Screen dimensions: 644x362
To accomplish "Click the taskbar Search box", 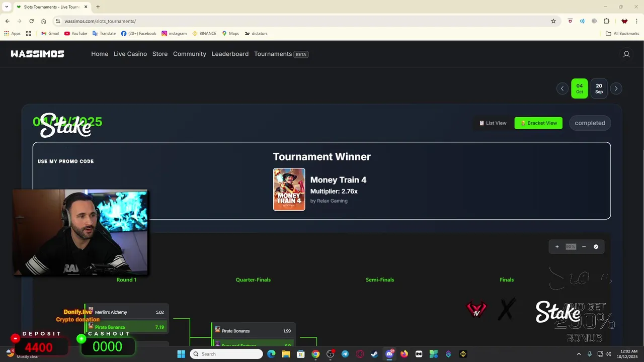I will [x=226, y=354].
